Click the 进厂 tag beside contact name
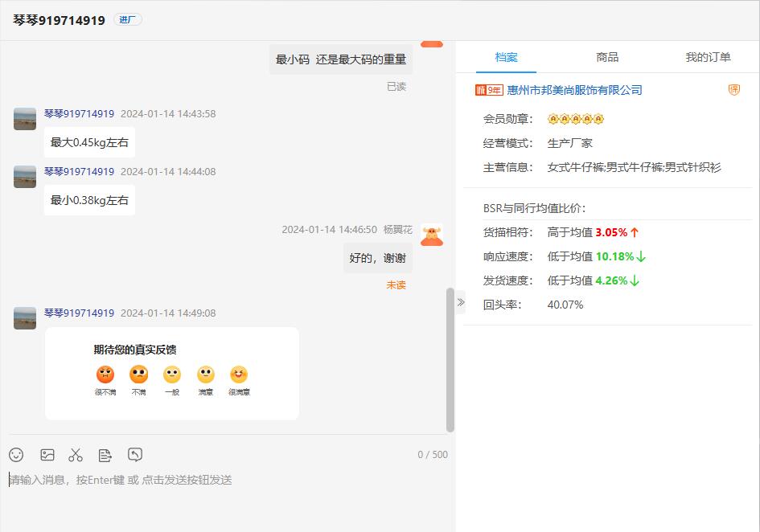This screenshot has height=532, width=760. pos(128,20)
